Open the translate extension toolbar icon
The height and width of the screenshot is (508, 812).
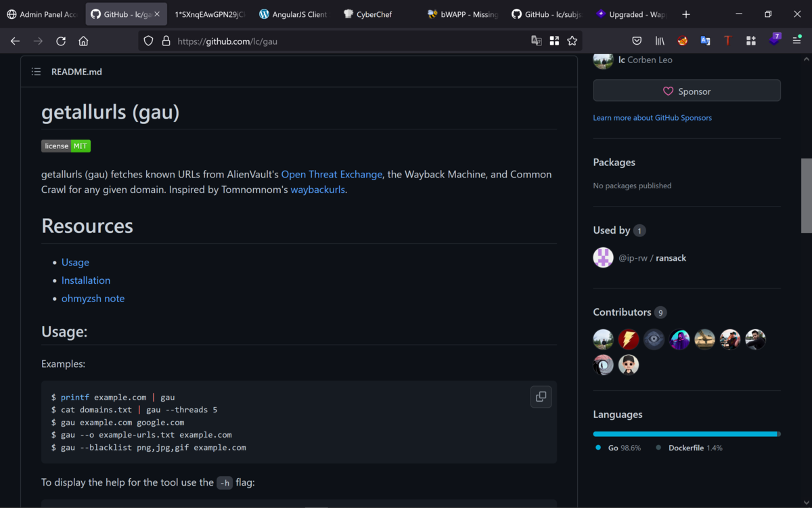click(x=705, y=41)
